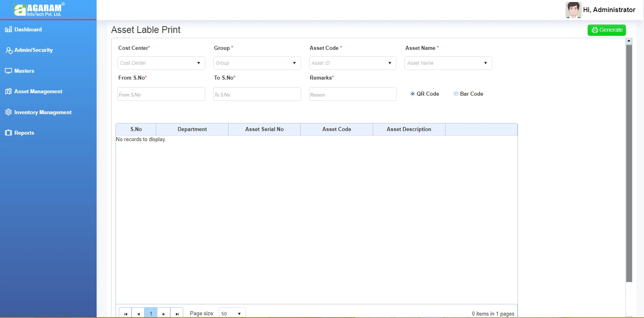644x318 pixels.
Task: Click the Hi, Administrator user label
Action: click(609, 10)
